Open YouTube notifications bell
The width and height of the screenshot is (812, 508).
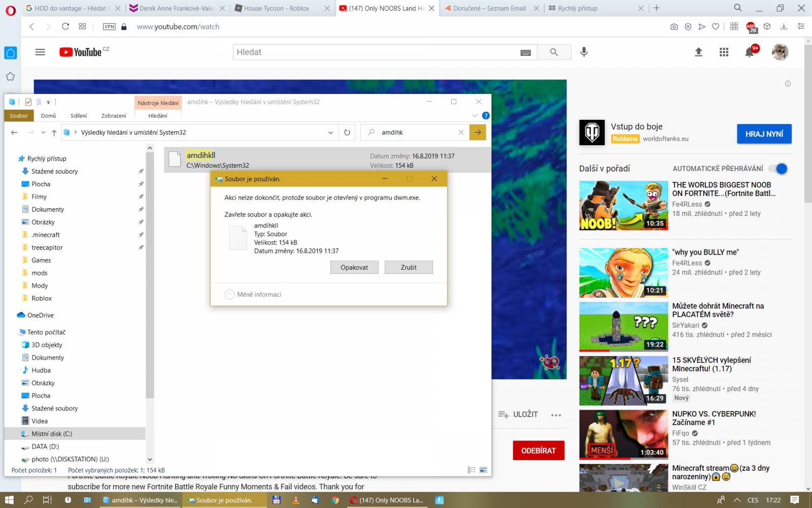[750, 52]
